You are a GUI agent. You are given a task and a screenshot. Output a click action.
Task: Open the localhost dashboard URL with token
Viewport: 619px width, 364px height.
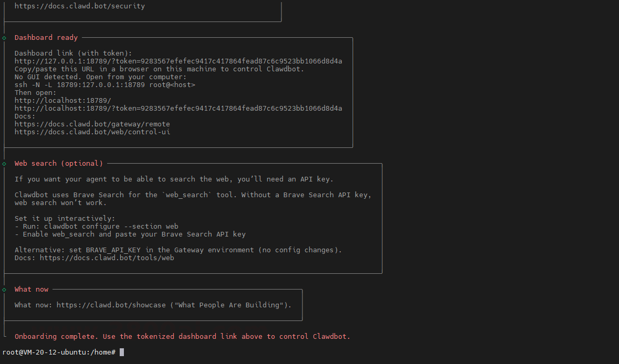click(x=178, y=109)
